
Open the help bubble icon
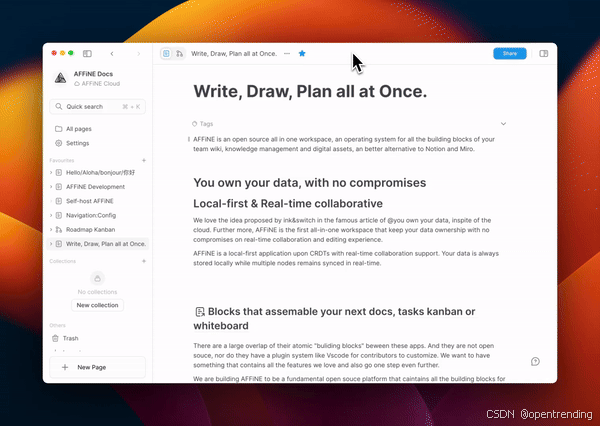(x=535, y=361)
